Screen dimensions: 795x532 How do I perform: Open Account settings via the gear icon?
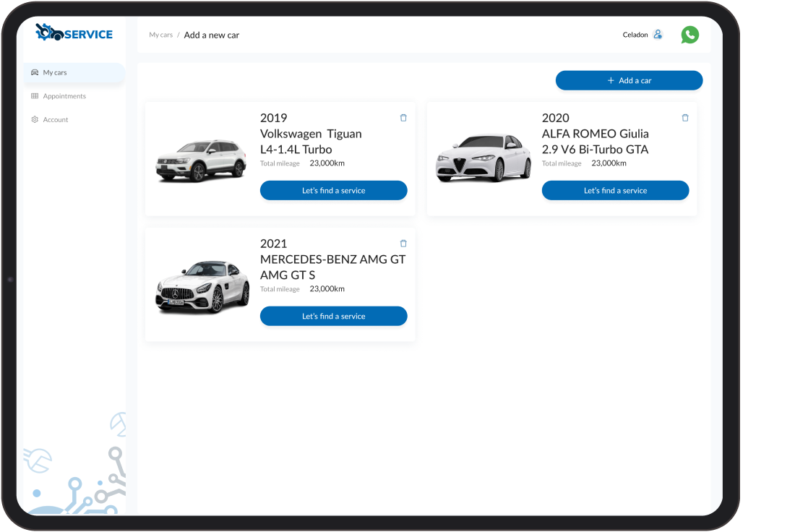point(34,119)
